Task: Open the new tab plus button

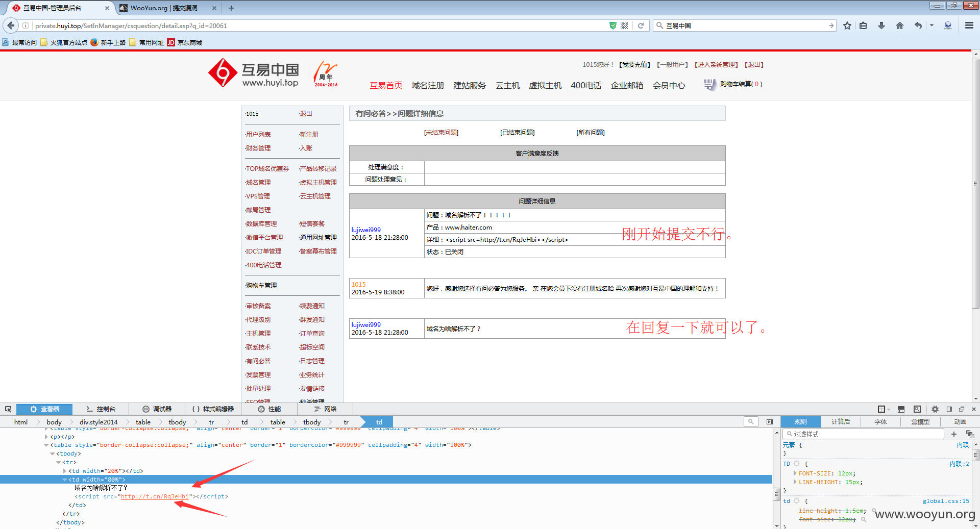Action: click(231, 8)
